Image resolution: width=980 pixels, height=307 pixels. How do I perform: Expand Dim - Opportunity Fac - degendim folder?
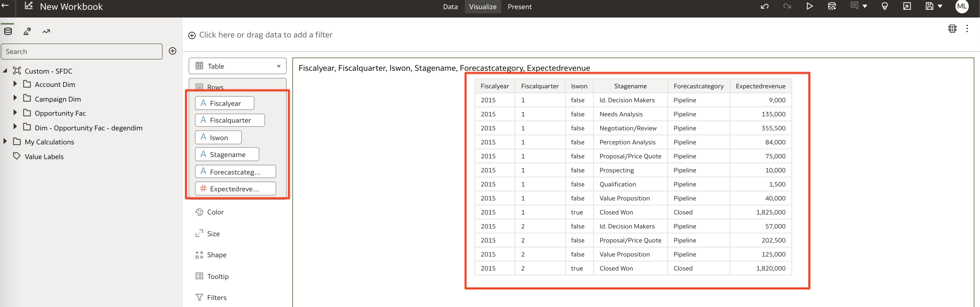point(15,127)
